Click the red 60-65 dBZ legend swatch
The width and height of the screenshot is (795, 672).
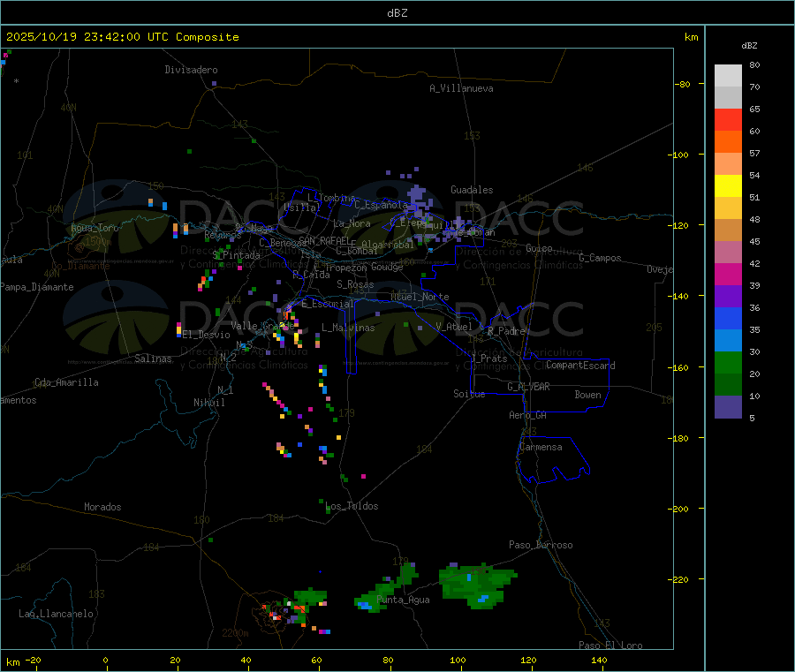pyautogui.click(x=728, y=119)
